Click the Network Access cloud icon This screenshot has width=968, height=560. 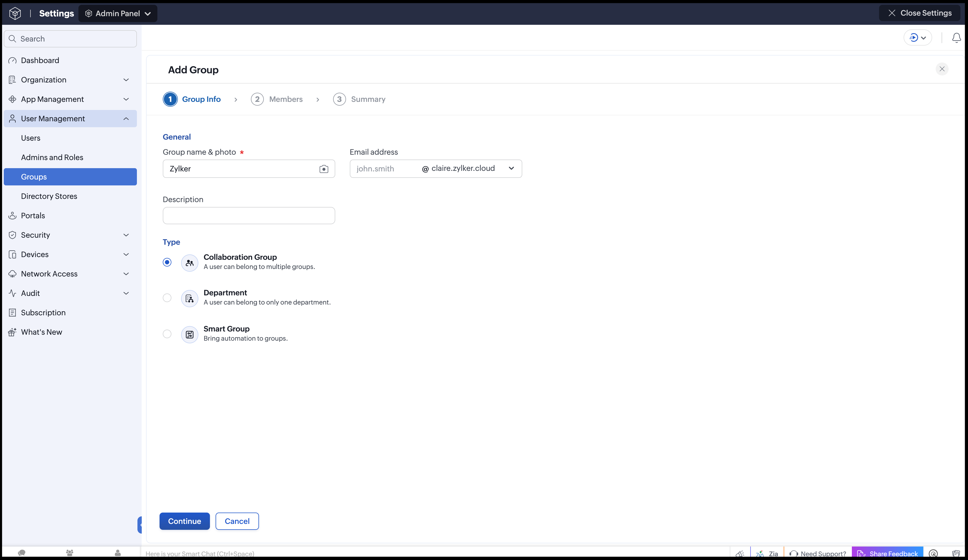[x=12, y=274]
